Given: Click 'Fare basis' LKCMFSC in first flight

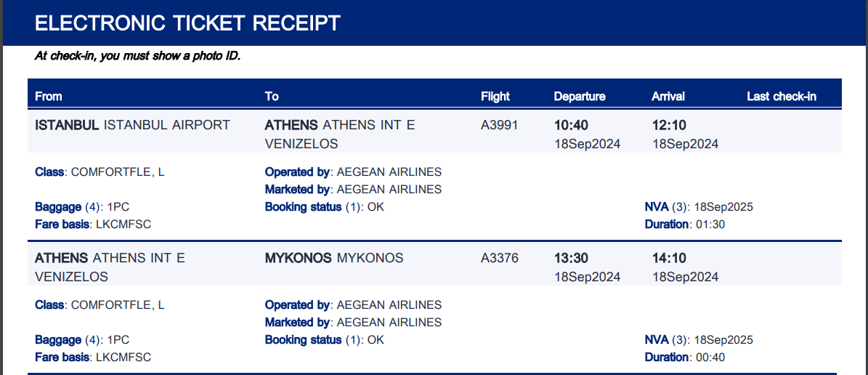Looking at the screenshot, I should [x=93, y=225].
